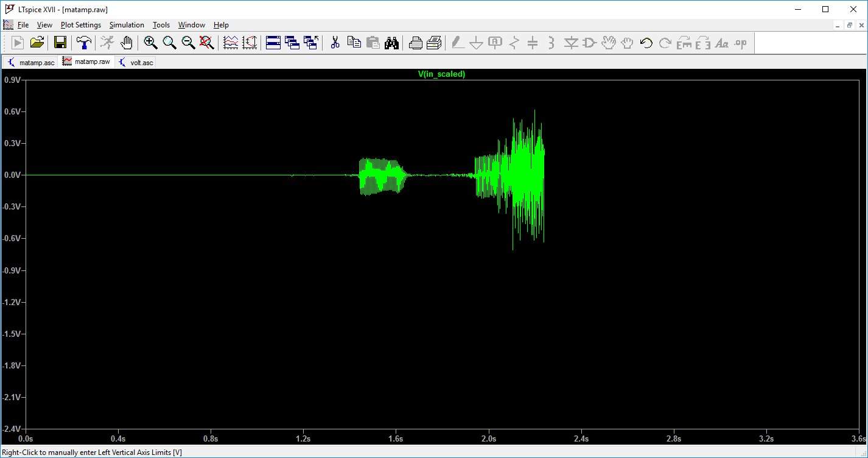Switch to the matamp.asc tab
This screenshot has height=458, width=868.
pos(30,62)
